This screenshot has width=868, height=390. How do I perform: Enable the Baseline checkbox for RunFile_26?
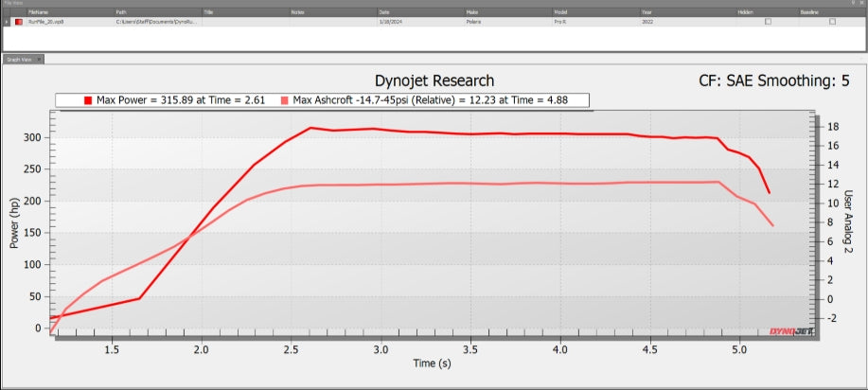tap(832, 21)
